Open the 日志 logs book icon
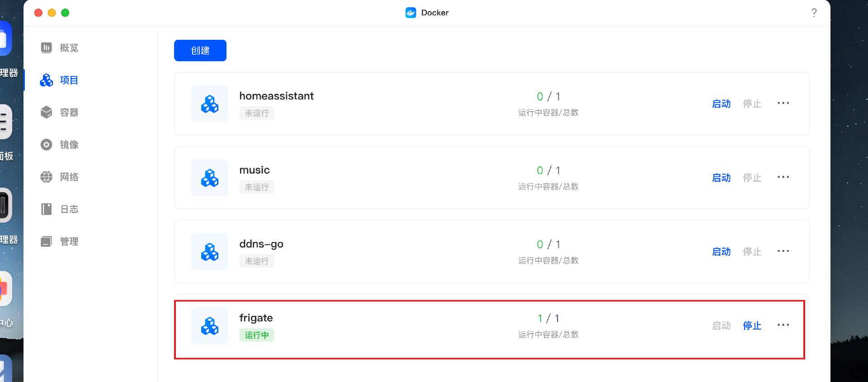This screenshot has height=382, width=868. point(46,209)
